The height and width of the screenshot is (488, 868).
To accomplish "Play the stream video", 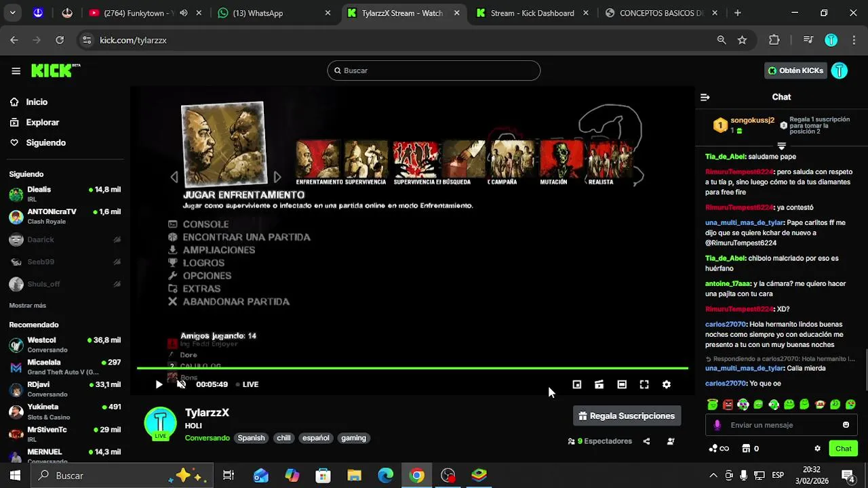I will tap(159, 384).
